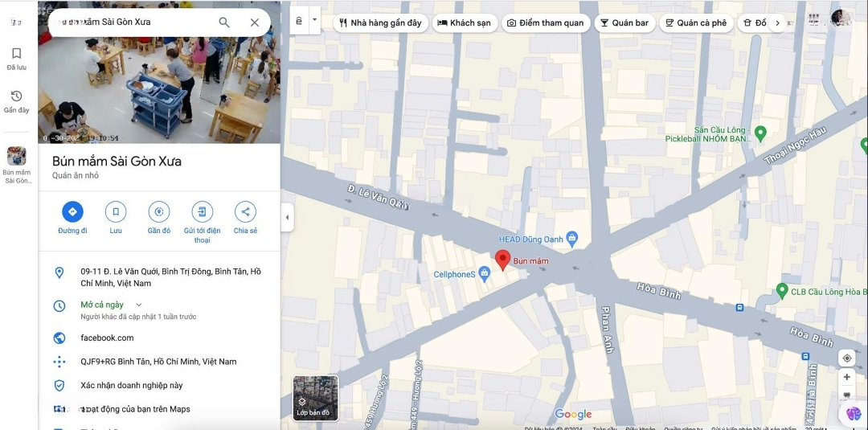Click the my-location target button
This screenshot has width=868, height=430.
pos(846,358)
